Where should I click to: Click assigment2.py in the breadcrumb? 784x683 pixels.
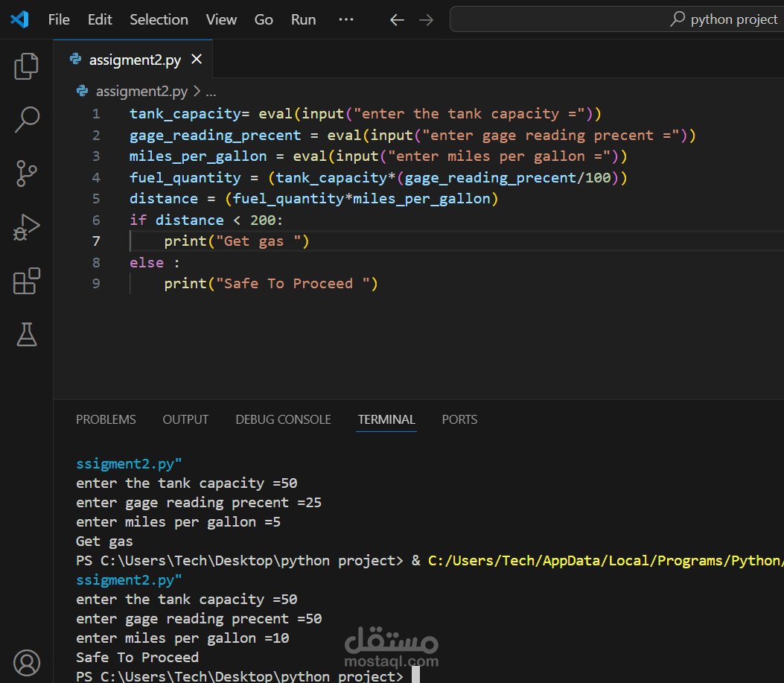(x=141, y=91)
